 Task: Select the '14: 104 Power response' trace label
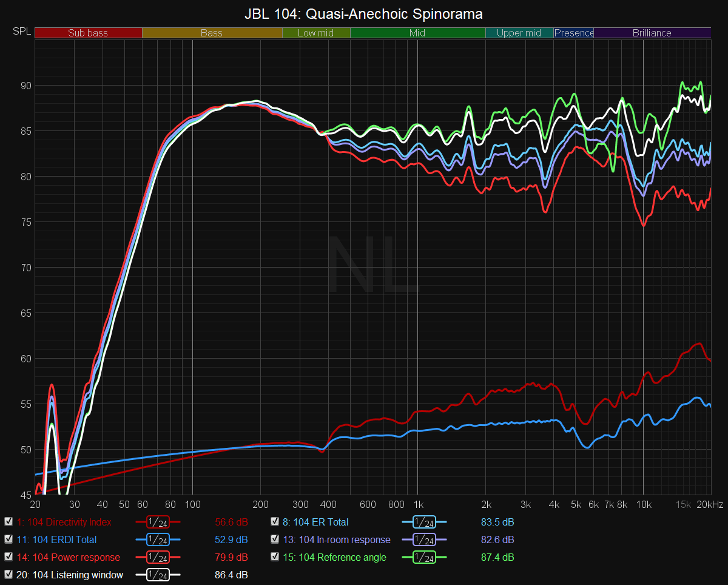pyautogui.click(x=69, y=557)
